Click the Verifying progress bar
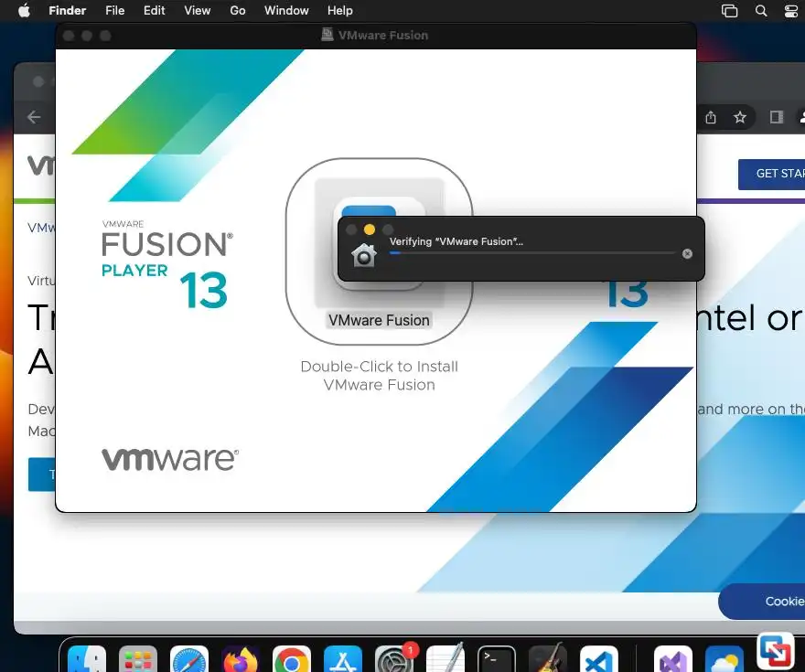This screenshot has height=672, width=805. click(x=531, y=253)
